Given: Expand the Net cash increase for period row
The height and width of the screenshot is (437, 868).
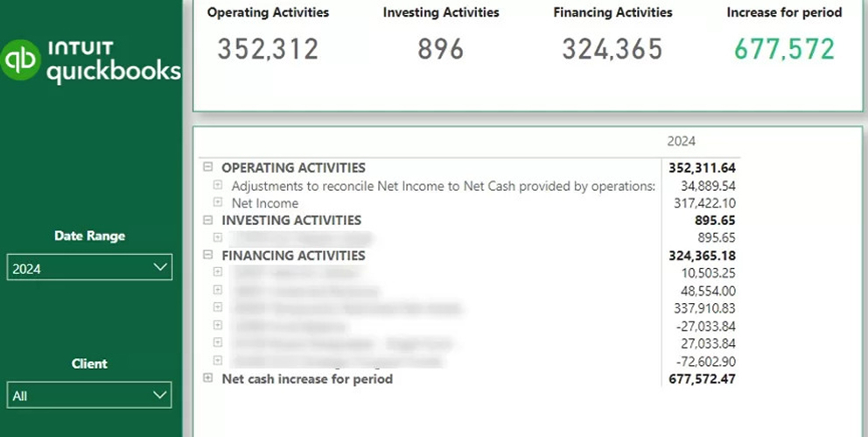Looking at the screenshot, I should 208,378.
